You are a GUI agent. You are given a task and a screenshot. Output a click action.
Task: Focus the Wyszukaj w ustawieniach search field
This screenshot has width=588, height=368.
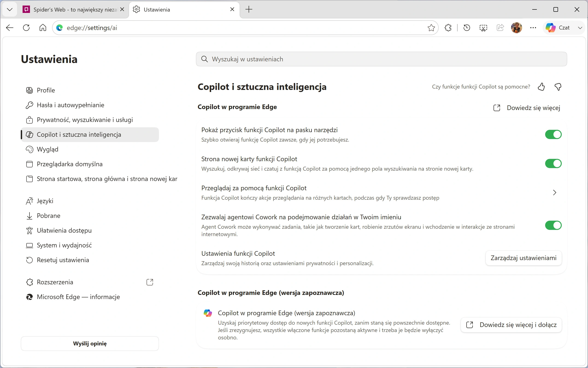point(381,59)
